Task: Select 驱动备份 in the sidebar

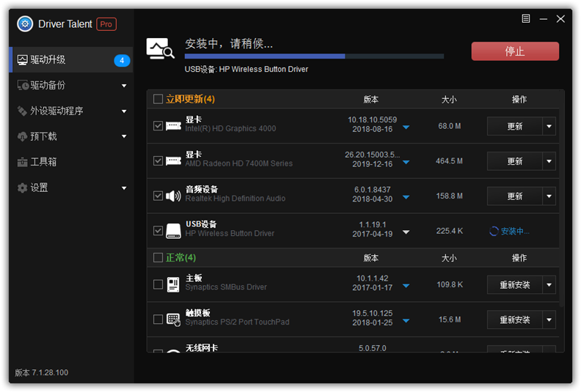Action: coord(70,86)
